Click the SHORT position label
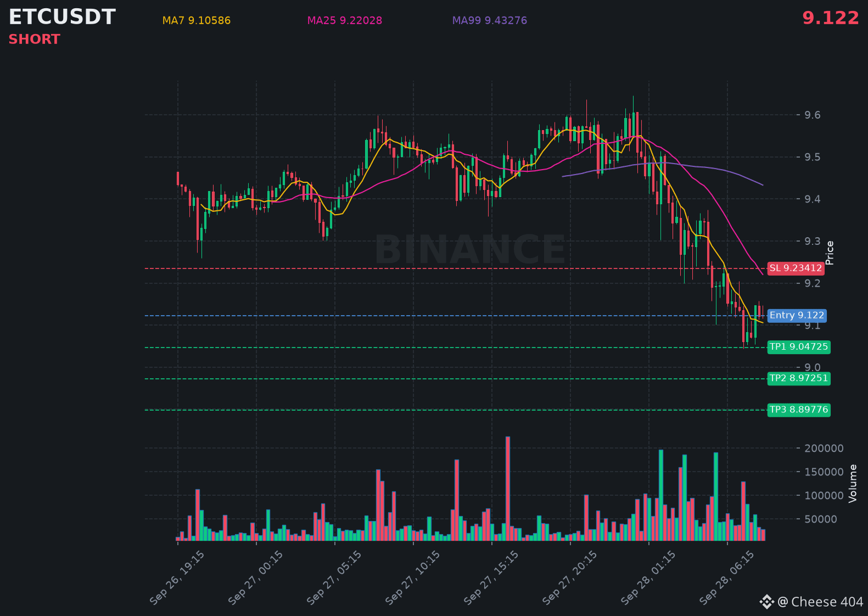The height and width of the screenshot is (616, 868). tap(34, 40)
